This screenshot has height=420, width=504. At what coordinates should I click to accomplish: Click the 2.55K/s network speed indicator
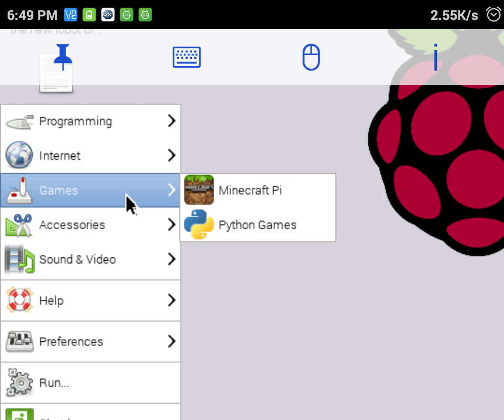[x=454, y=15]
